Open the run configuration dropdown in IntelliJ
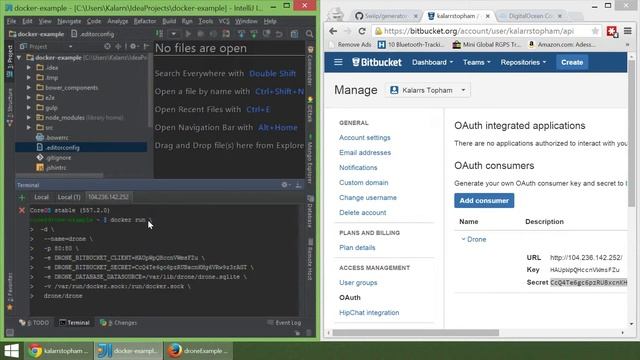Viewport: 640px width, 360px height. click(x=173, y=34)
